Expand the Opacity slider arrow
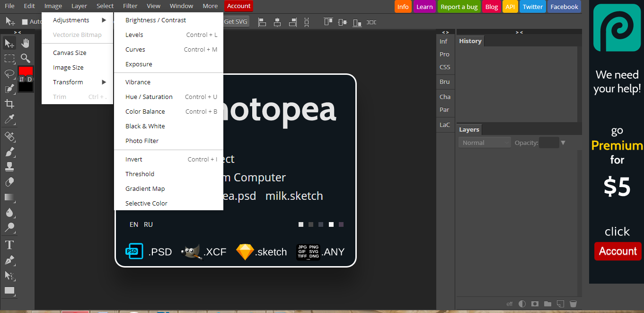The width and height of the screenshot is (644, 313). point(563,143)
